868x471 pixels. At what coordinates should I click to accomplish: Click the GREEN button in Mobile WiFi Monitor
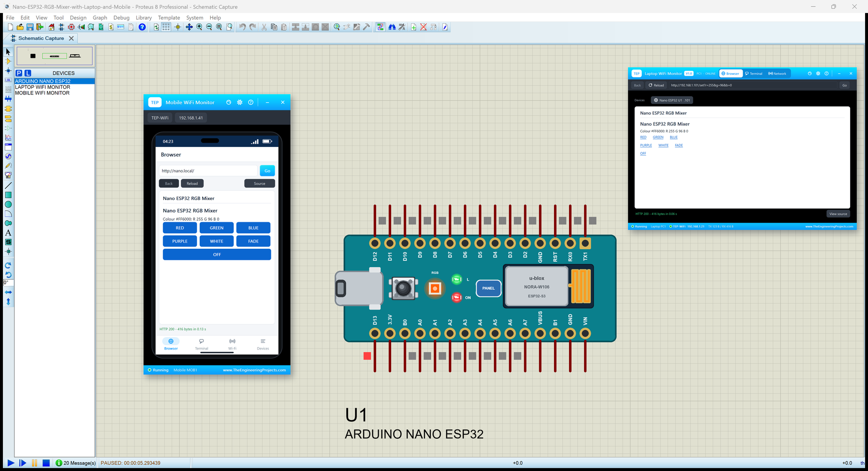click(217, 228)
